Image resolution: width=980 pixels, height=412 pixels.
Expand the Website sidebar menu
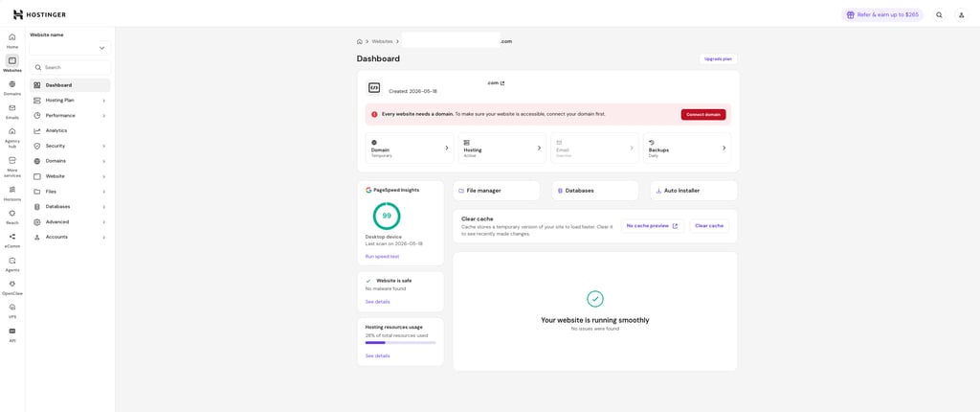[x=70, y=176]
